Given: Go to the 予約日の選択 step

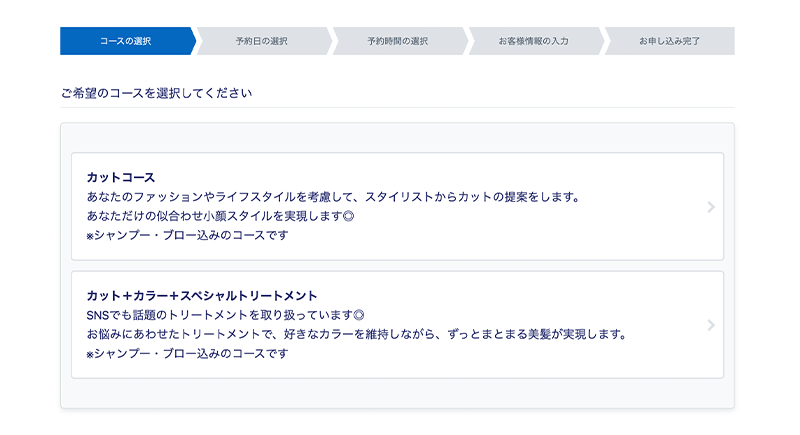Looking at the screenshot, I should click(x=261, y=41).
